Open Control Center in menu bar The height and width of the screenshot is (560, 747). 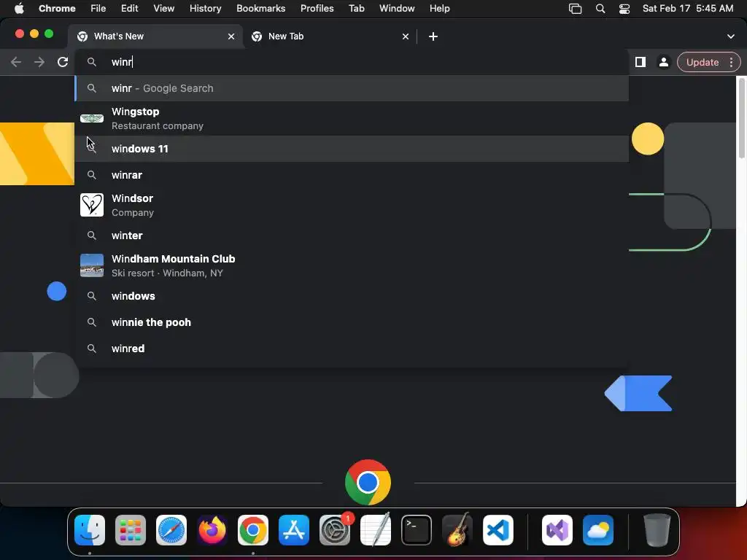(x=624, y=9)
